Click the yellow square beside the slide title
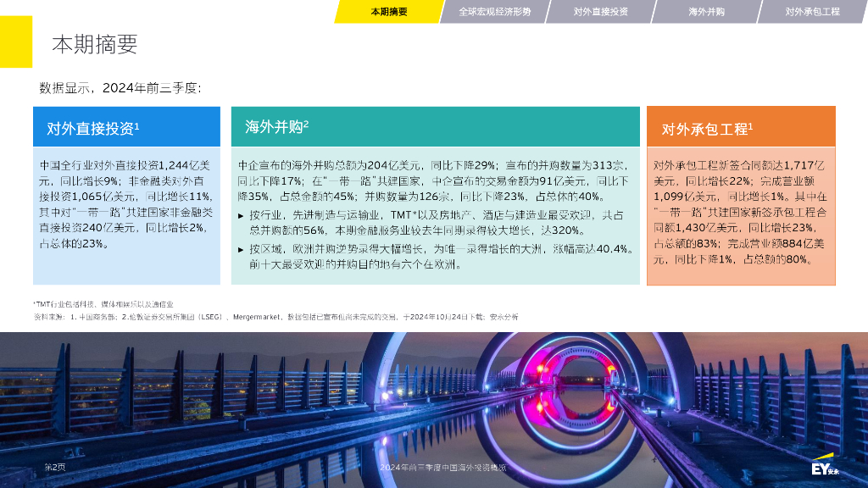Screen dimensions: 868x488 15,42
